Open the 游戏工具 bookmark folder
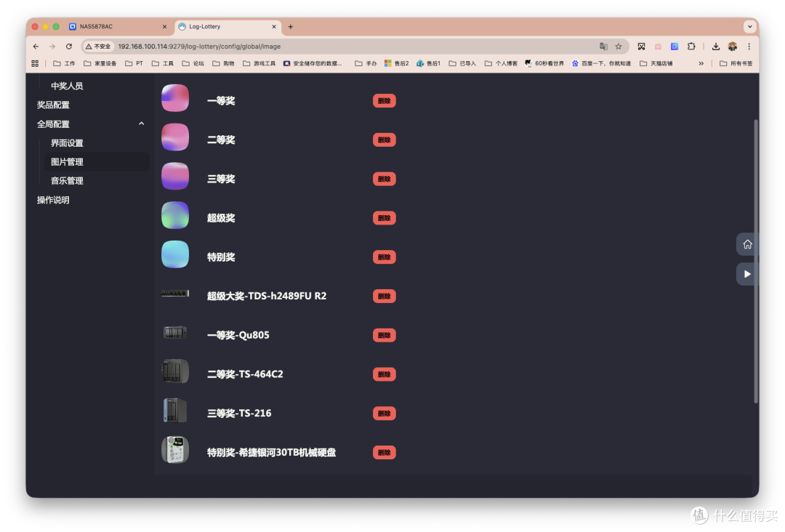 (259, 63)
